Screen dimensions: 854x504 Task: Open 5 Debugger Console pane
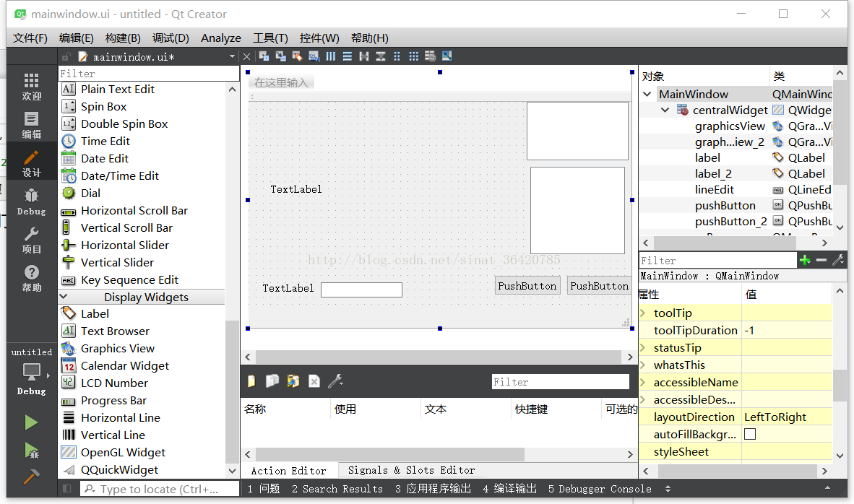pyautogui.click(x=600, y=489)
